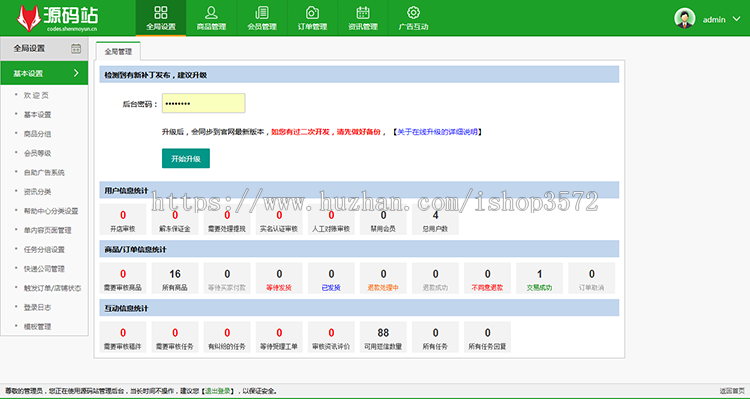Click the 交易成功 stat card
750x399 pixels.
540,278
